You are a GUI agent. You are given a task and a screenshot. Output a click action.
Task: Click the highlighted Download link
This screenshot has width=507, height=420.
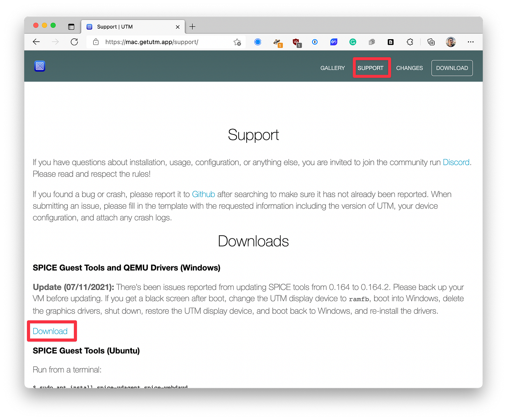pyautogui.click(x=50, y=331)
